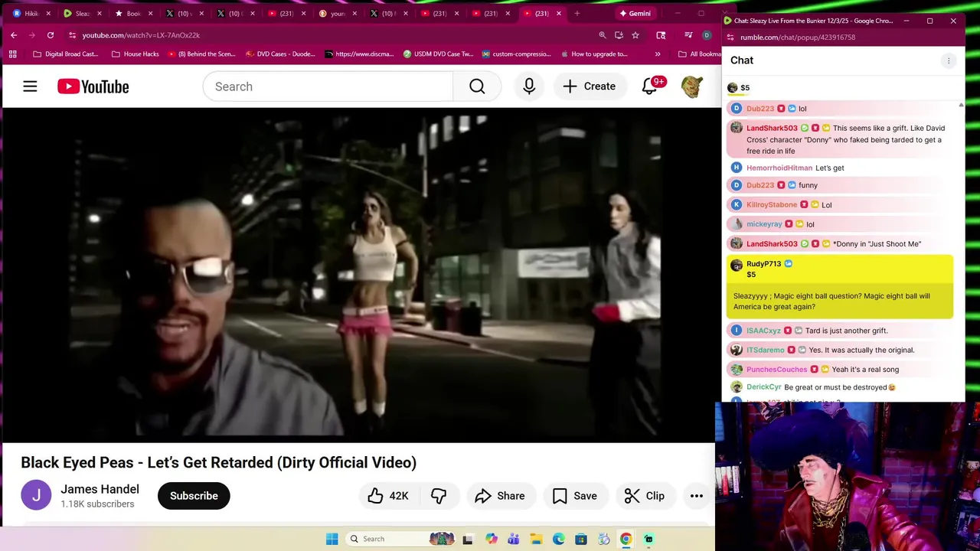This screenshot has height=551, width=980.
Task: Open the Chrome apps grid icon
Action: click(x=12, y=54)
